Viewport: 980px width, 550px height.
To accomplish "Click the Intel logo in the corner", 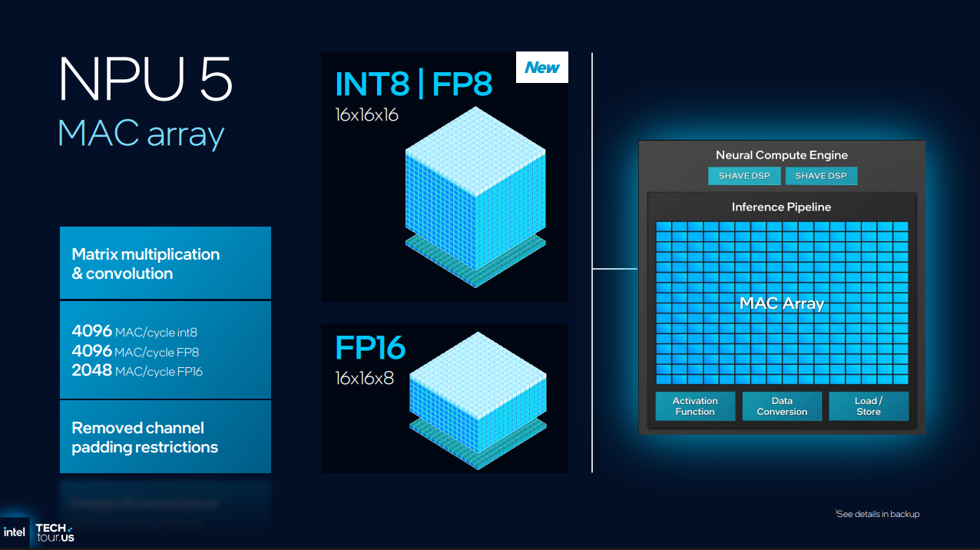I will 14,532.
